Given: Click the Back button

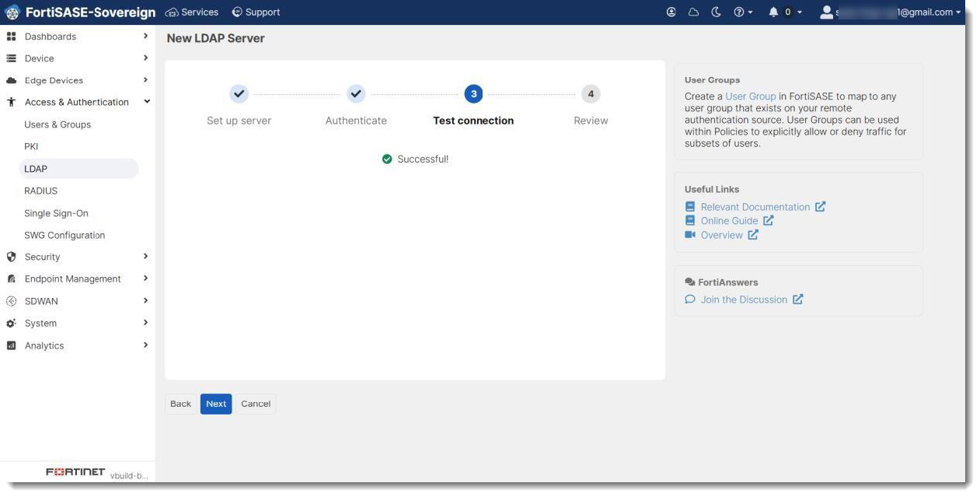Looking at the screenshot, I should 180,404.
